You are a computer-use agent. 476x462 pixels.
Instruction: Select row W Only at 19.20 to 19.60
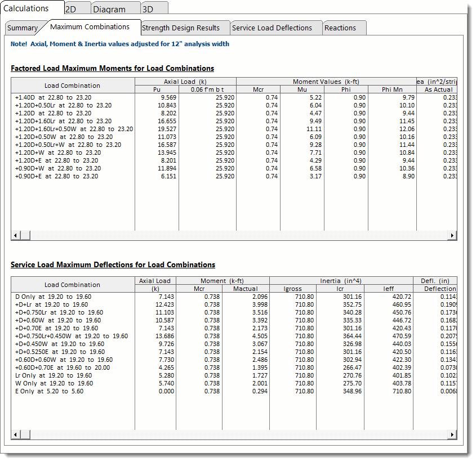(x=234, y=383)
